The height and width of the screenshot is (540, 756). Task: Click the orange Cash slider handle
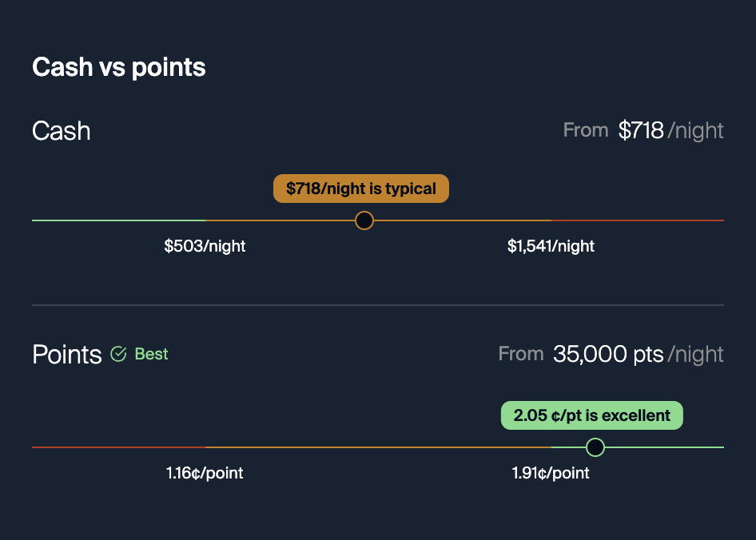point(364,220)
